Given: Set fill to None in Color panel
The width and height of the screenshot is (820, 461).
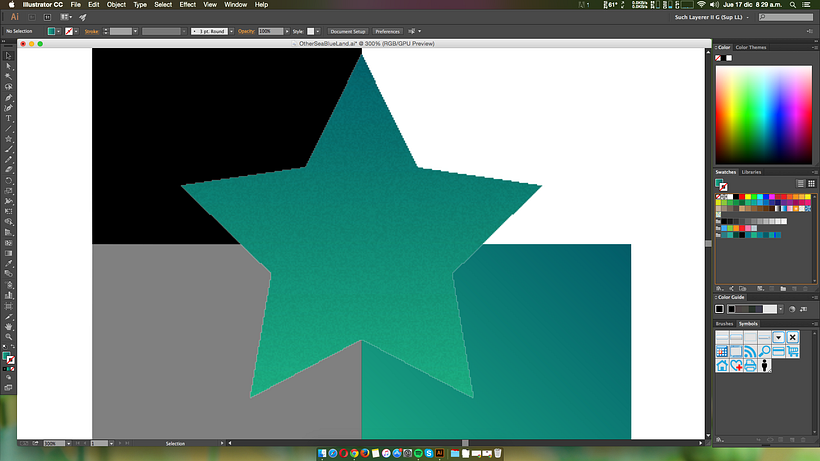Looking at the screenshot, I should pyautogui.click(x=719, y=58).
